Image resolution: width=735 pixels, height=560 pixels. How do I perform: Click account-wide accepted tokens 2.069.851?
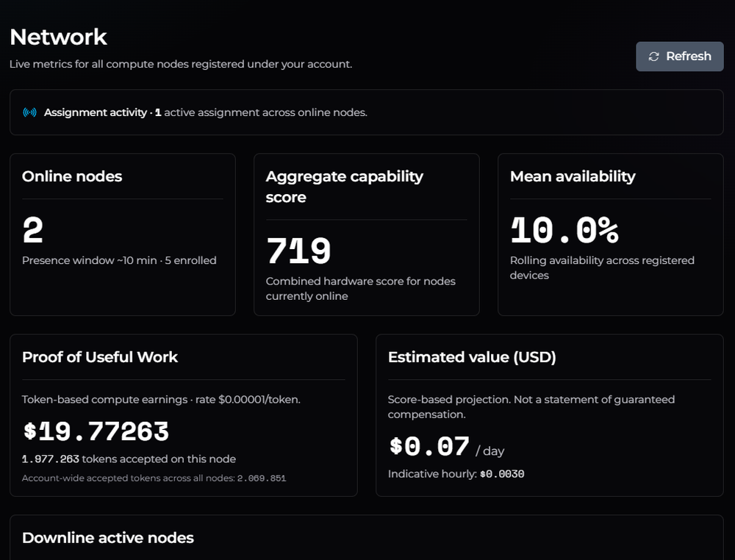262,478
